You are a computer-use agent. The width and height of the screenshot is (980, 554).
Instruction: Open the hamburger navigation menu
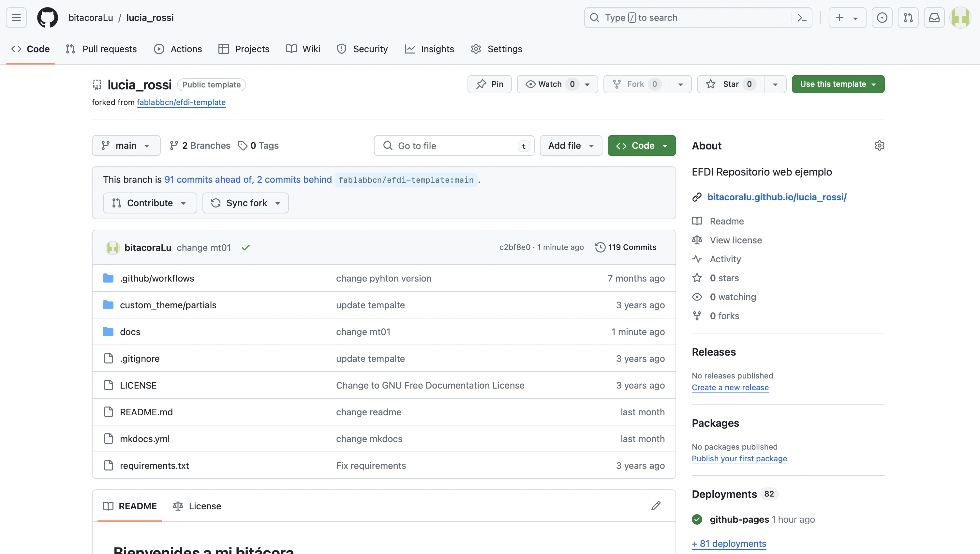coord(16,18)
